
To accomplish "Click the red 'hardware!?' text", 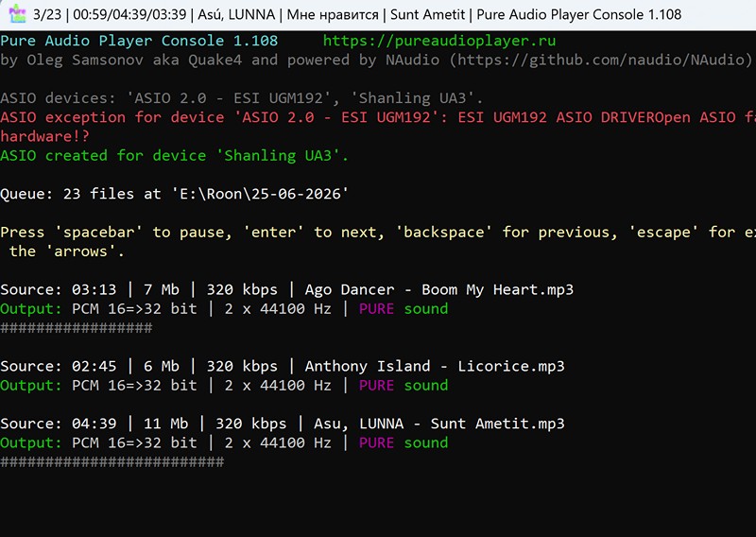I will (x=44, y=136).
